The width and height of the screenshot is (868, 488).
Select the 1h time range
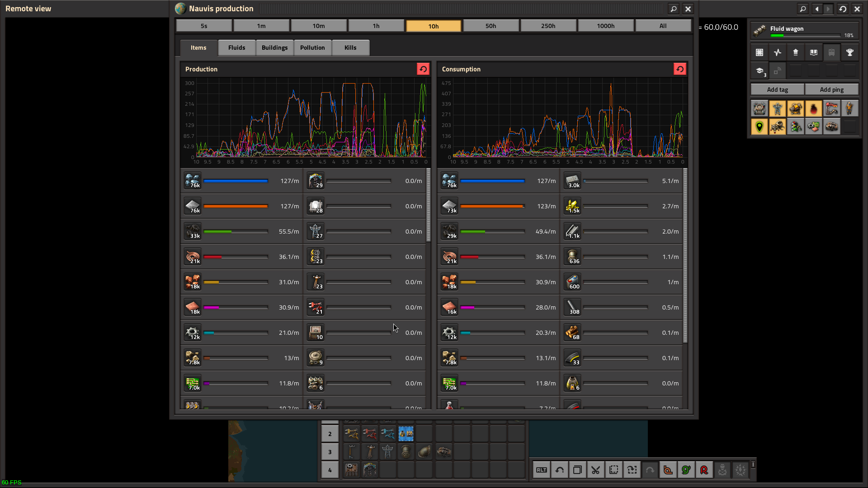click(376, 26)
